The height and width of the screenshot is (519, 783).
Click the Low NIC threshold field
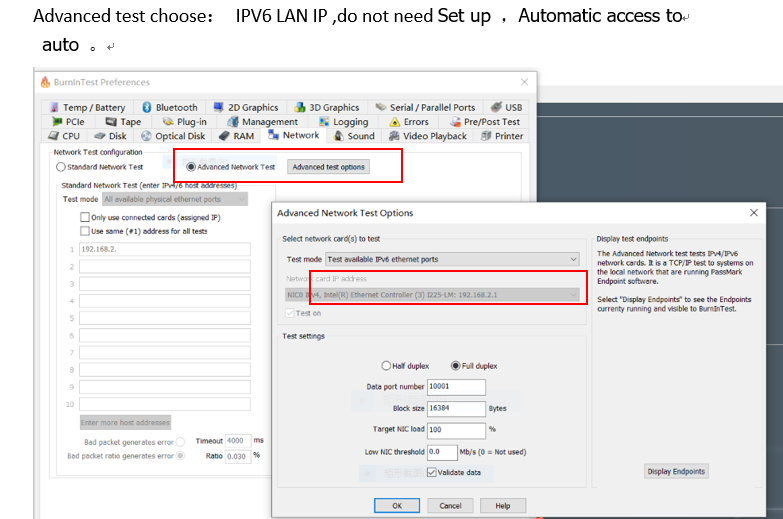442,452
